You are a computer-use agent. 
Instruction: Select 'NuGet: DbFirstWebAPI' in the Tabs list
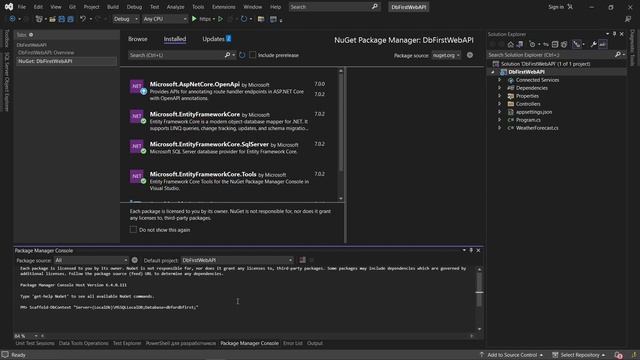pyautogui.click(x=66, y=61)
